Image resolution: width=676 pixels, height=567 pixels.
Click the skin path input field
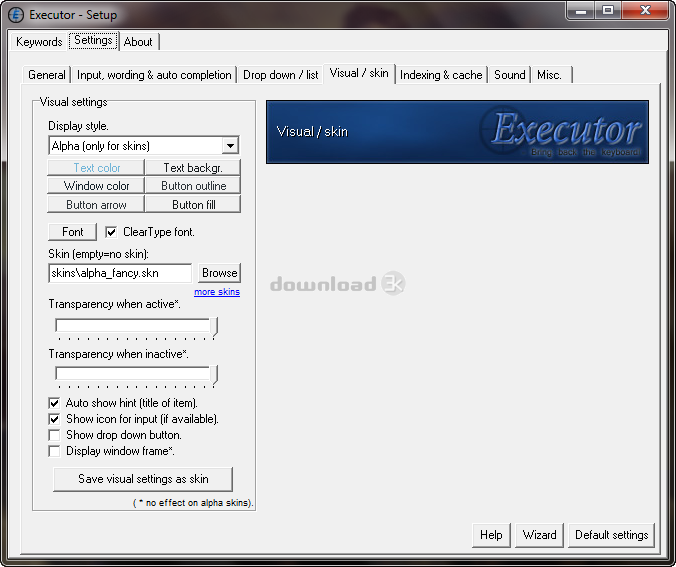point(120,273)
